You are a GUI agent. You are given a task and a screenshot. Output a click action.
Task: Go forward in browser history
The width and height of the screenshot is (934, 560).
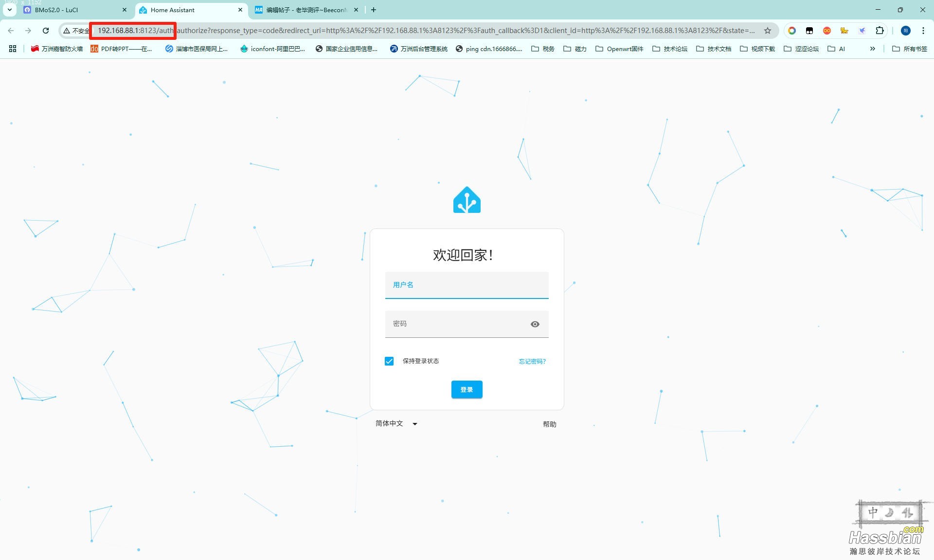point(28,31)
